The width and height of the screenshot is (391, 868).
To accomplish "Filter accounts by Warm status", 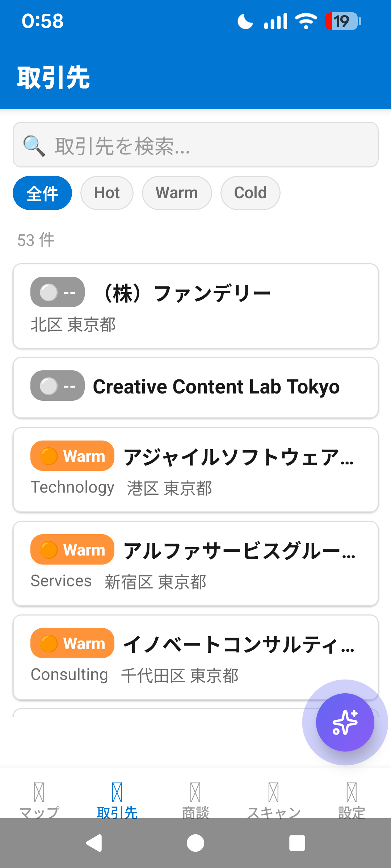I will point(177,193).
